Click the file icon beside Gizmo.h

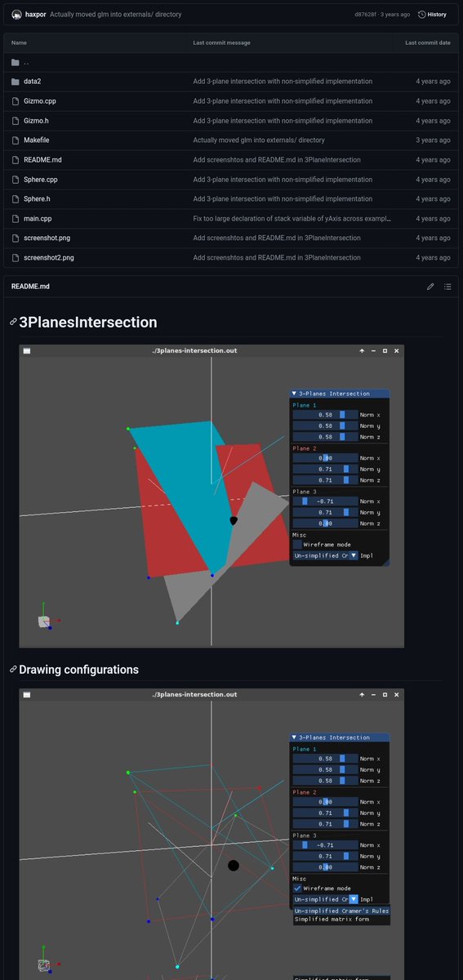tap(16, 121)
